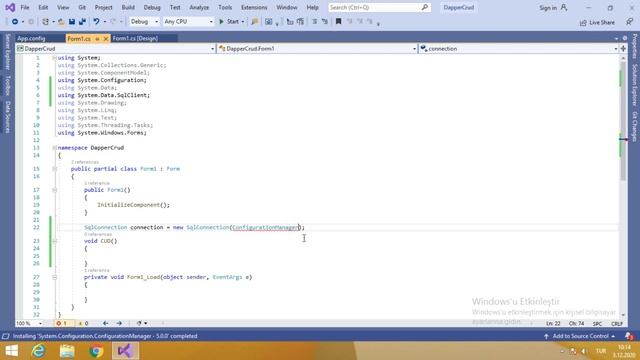Click the Increase Indent toolbar icon
Viewport: 640px width, 360px height.
click(300, 22)
